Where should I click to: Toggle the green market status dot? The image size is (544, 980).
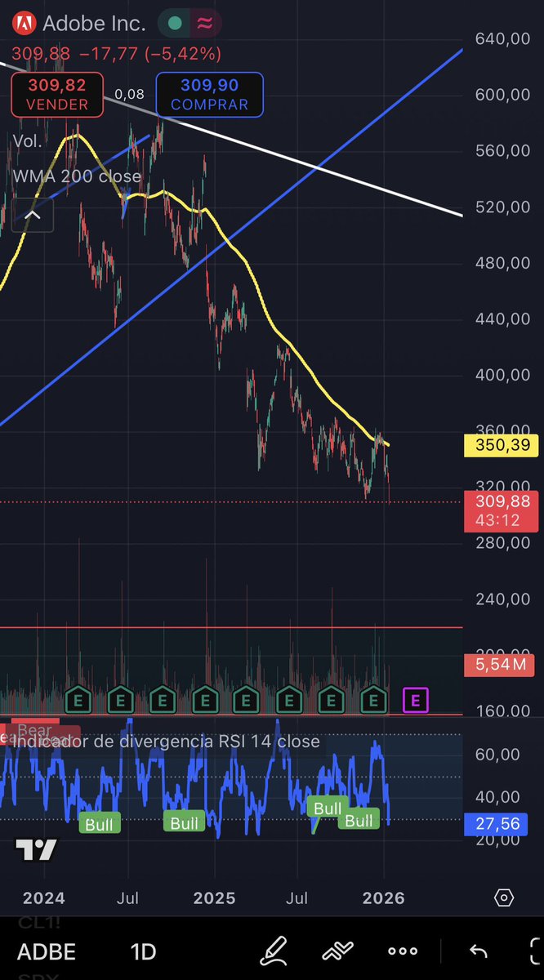[174, 24]
